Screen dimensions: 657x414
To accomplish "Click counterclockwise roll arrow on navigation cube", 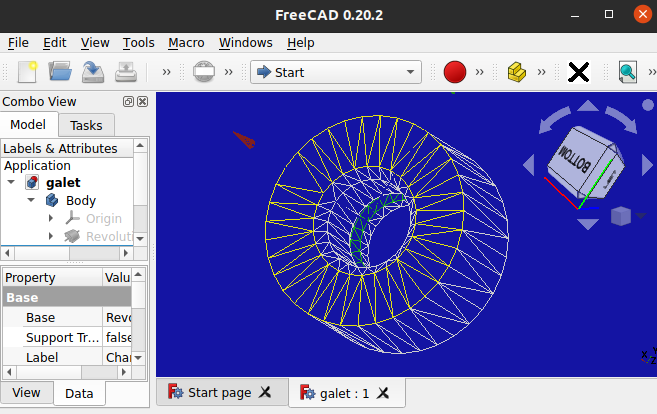I will click(554, 120).
